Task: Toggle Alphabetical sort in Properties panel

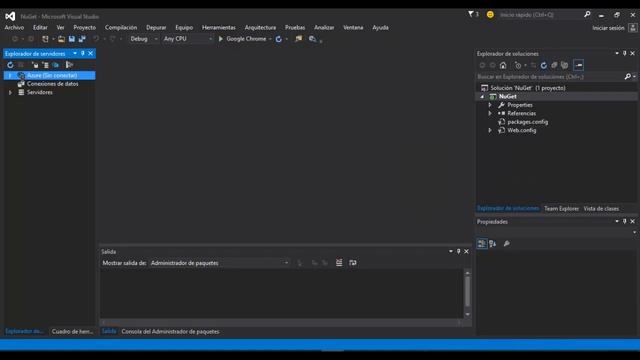Action: (493, 244)
